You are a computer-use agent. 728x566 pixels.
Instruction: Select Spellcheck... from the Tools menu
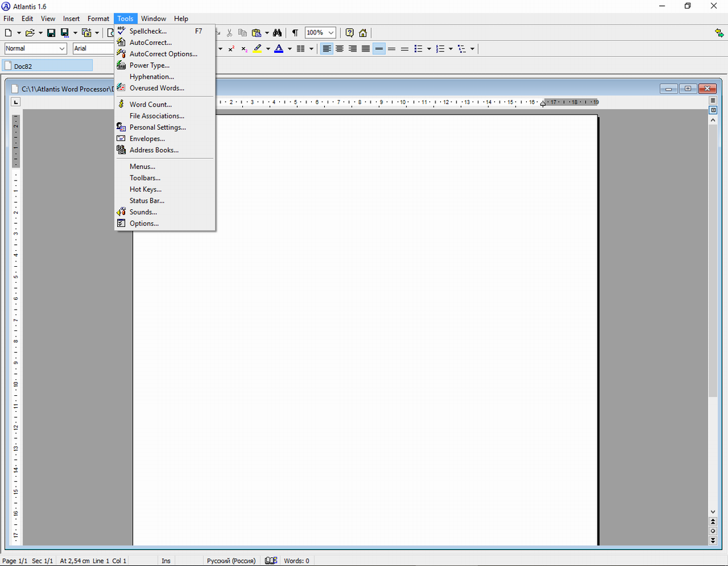165,31
